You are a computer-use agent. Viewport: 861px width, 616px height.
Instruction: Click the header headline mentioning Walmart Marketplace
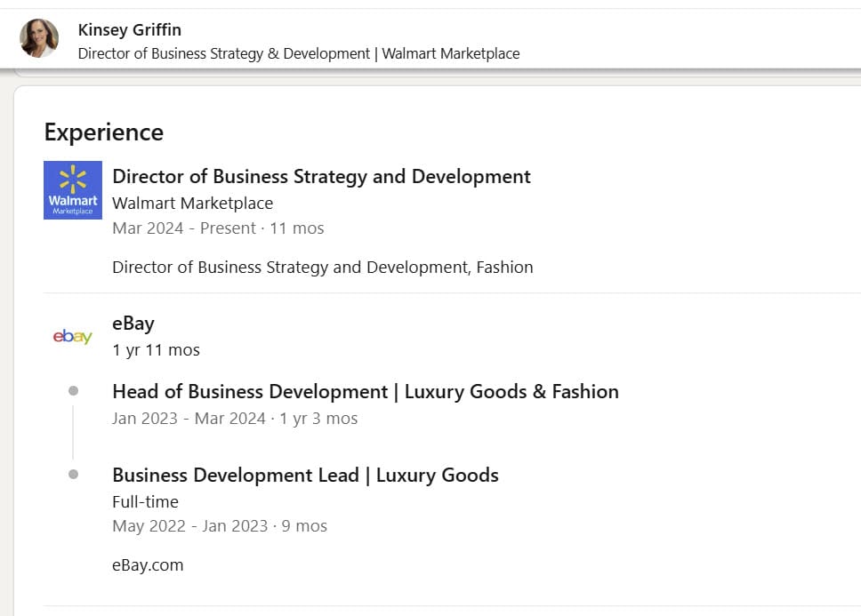click(x=299, y=53)
